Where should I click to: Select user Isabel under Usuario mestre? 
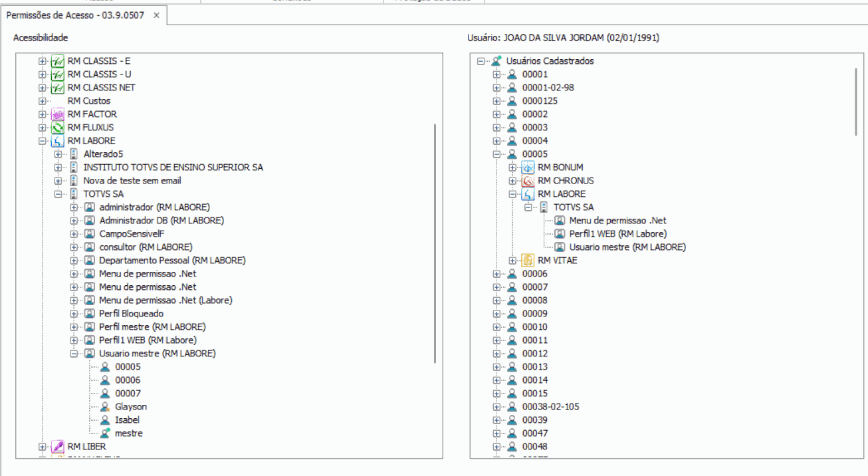[x=127, y=420]
